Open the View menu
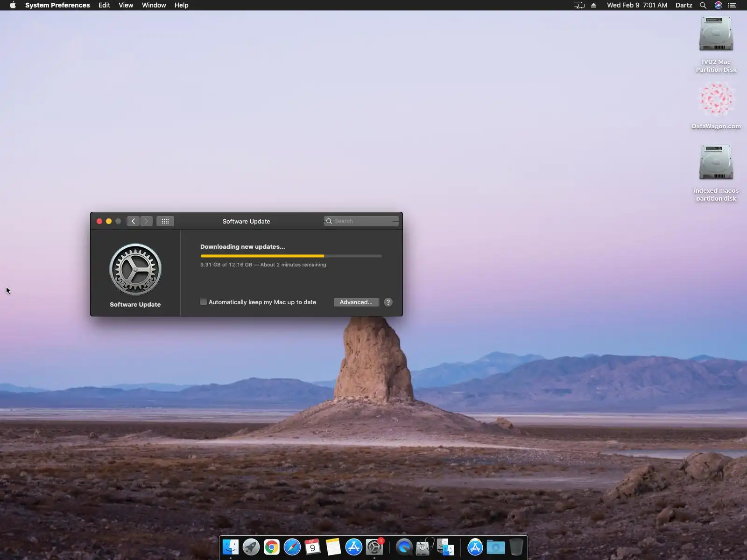The height and width of the screenshot is (560, 747). pos(126,5)
